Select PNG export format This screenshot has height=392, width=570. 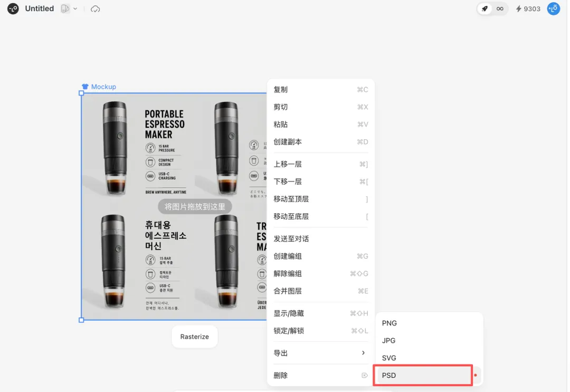click(x=389, y=323)
